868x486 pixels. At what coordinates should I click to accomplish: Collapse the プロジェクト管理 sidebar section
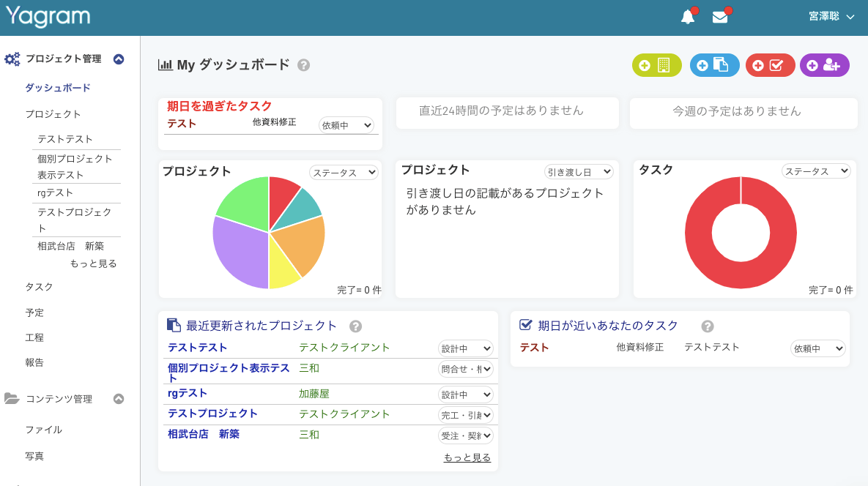pyautogui.click(x=119, y=59)
